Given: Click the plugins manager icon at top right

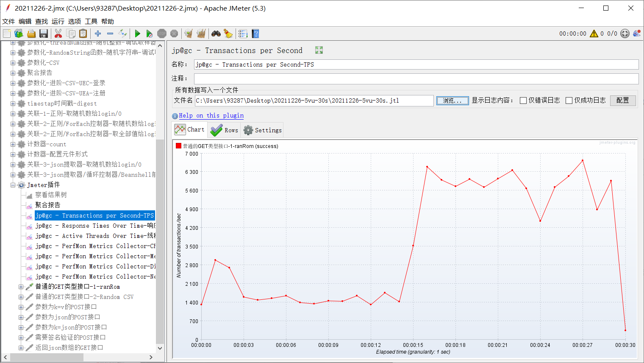Looking at the screenshot, I should coord(636,34).
